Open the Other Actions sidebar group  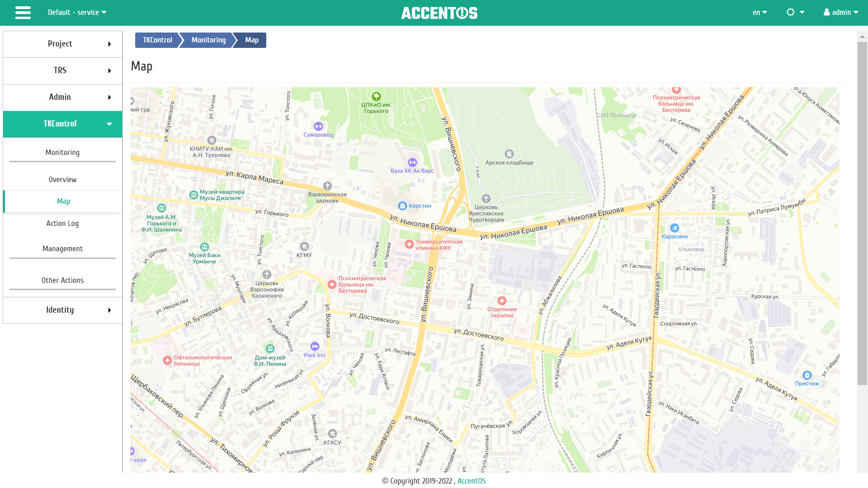tap(62, 280)
